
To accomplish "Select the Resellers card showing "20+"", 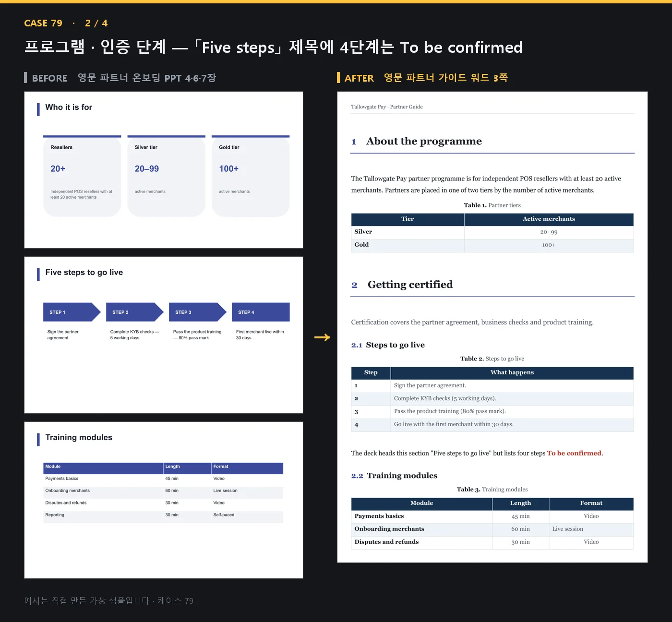I will [82, 176].
